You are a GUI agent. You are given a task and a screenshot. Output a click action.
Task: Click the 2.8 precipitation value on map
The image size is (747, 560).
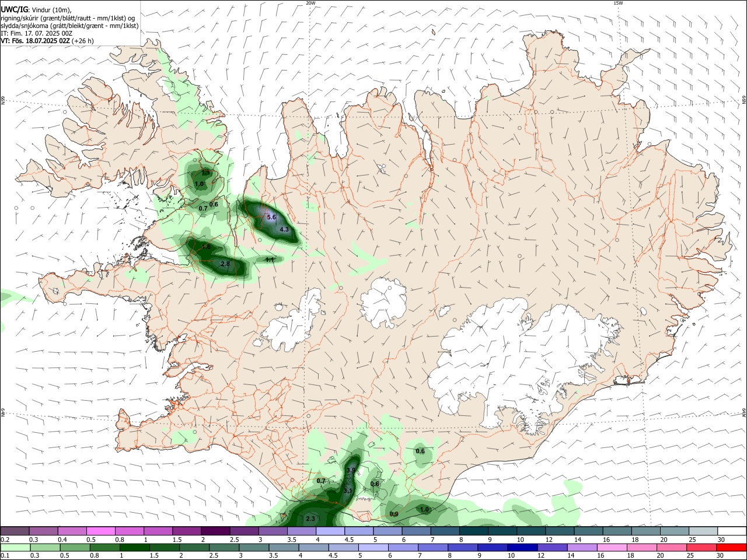click(225, 264)
